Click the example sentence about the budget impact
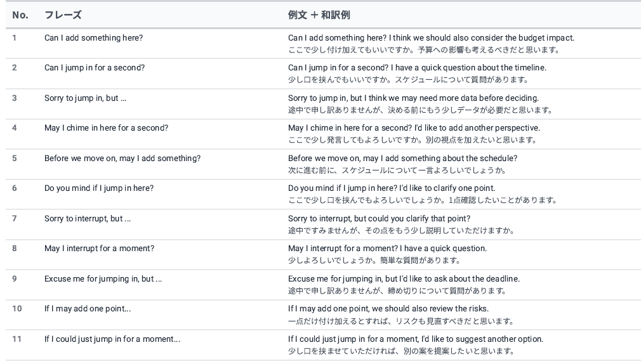Image resolution: width=641 pixels, height=364 pixels. [431, 38]
